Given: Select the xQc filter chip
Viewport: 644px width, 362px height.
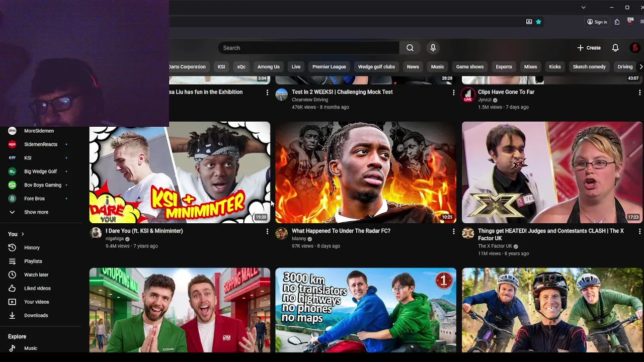Looking at the screenshot, I should [x=241, y=67].
